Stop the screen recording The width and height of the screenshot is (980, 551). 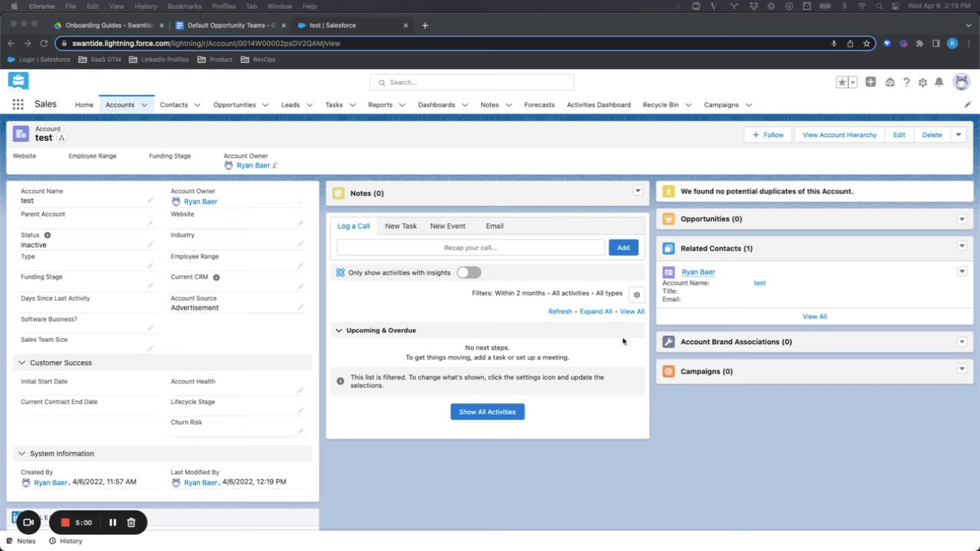[65, 523]
